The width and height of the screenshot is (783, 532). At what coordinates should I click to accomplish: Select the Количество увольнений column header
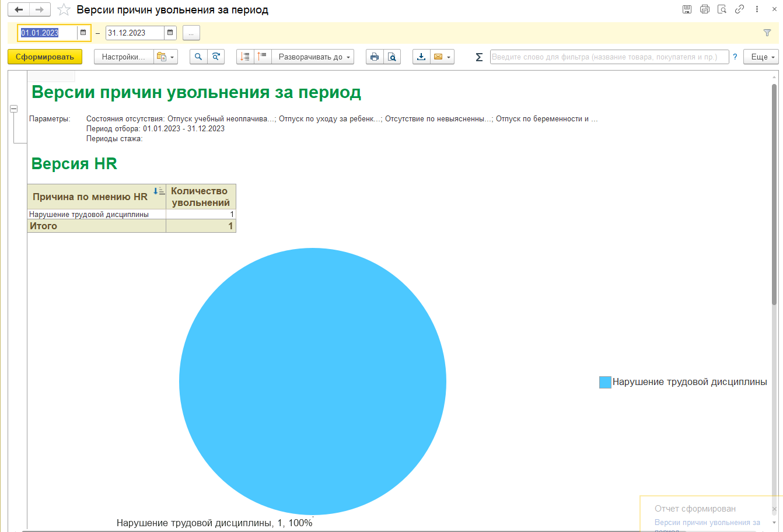point(201,197)
